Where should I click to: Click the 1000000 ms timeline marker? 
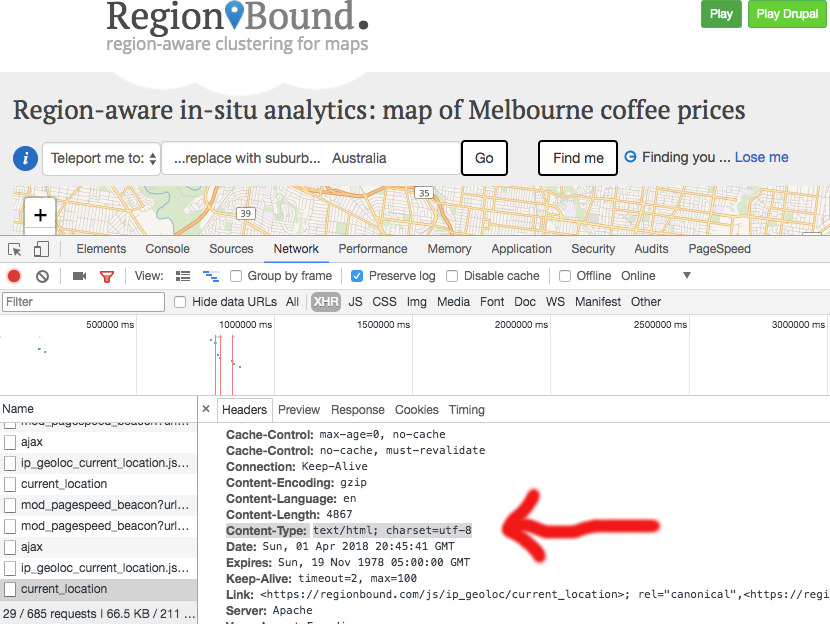click(246, 324)
